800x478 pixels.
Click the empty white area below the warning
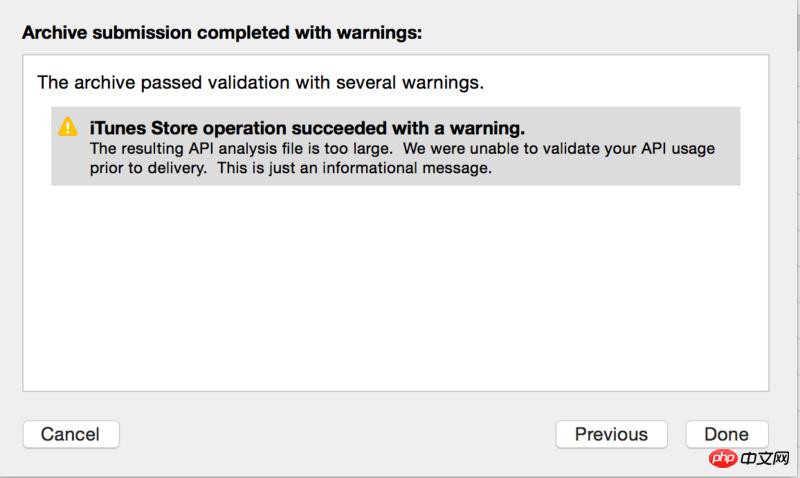coord(395,290)
